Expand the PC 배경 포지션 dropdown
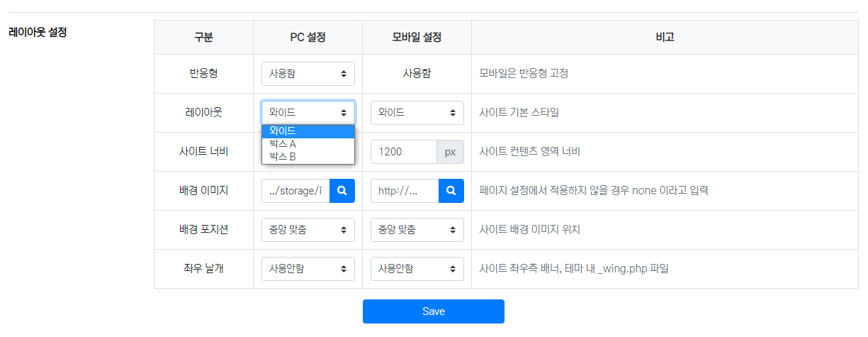 pyautogui.click(x=308, y=230)
